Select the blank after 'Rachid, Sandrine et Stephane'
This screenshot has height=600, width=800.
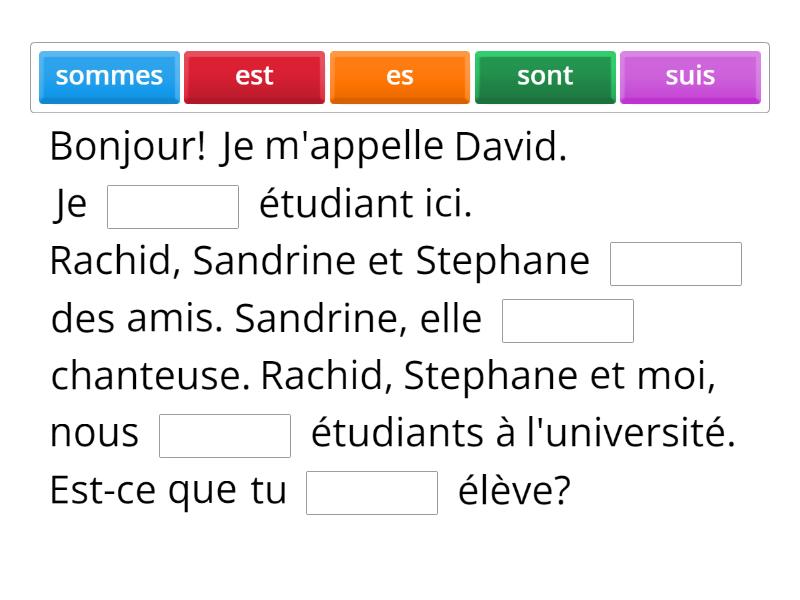(676, 263)
